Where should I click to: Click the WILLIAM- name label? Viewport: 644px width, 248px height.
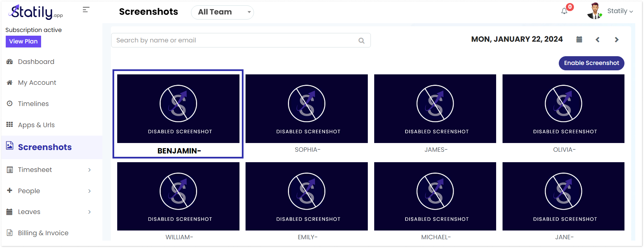pos(179,237)
